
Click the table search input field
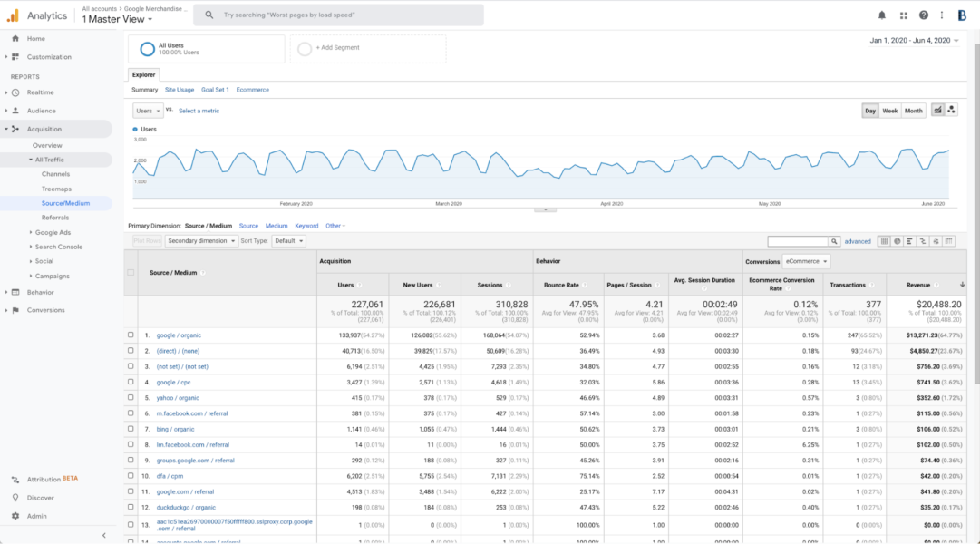coord(798,241)
